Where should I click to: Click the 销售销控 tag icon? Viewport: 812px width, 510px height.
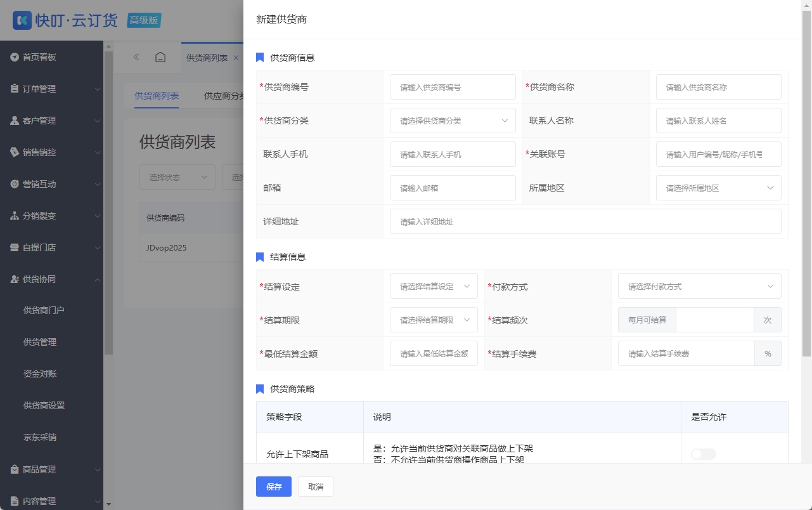coord(15,152)
